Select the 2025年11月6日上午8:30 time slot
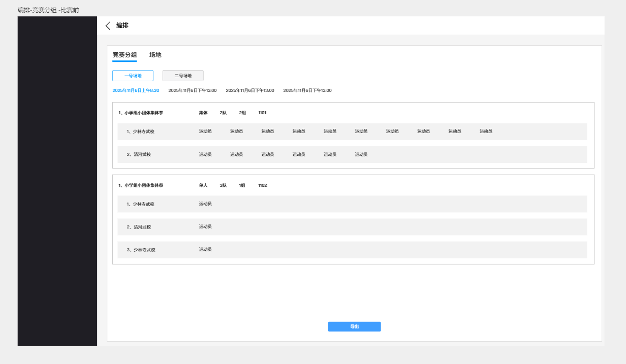 (136, 90)
